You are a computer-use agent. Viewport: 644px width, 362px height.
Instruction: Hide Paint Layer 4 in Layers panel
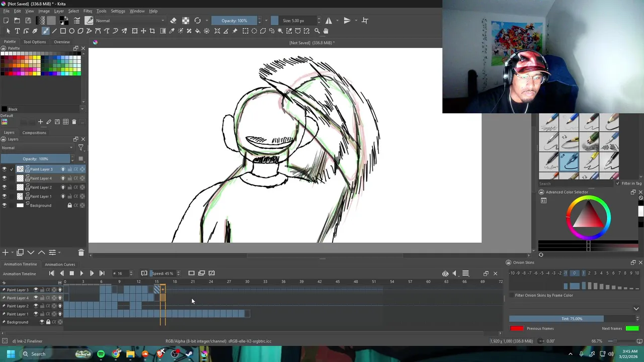[x=5, y=178]
